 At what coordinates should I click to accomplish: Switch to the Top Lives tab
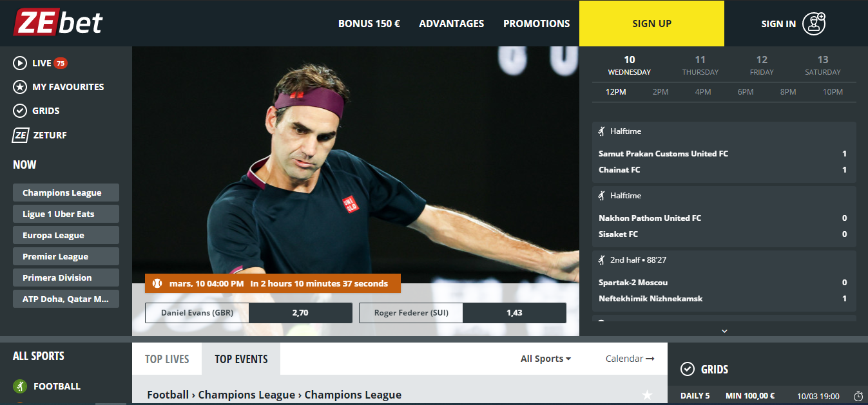pos(167,359)
